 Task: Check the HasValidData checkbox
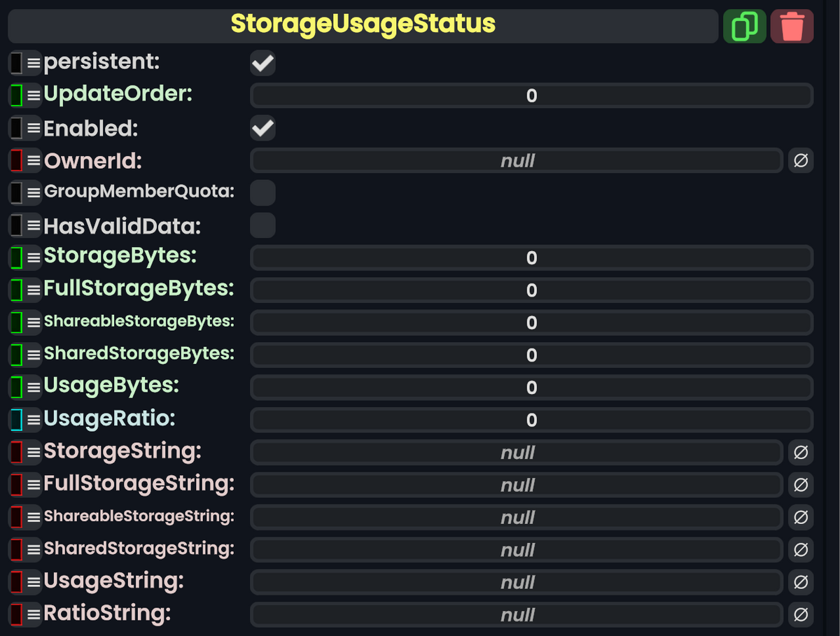coord(262,225)
